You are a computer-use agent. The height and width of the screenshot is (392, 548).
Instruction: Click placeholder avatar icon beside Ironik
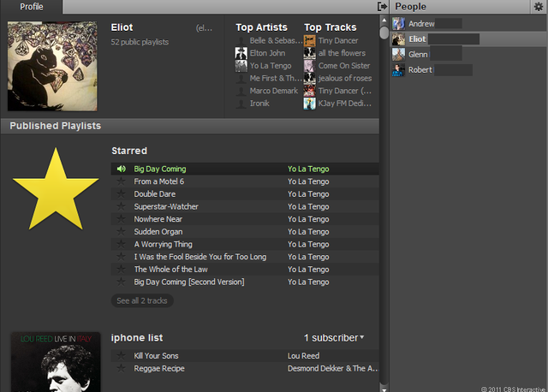(x=241, y=104)
